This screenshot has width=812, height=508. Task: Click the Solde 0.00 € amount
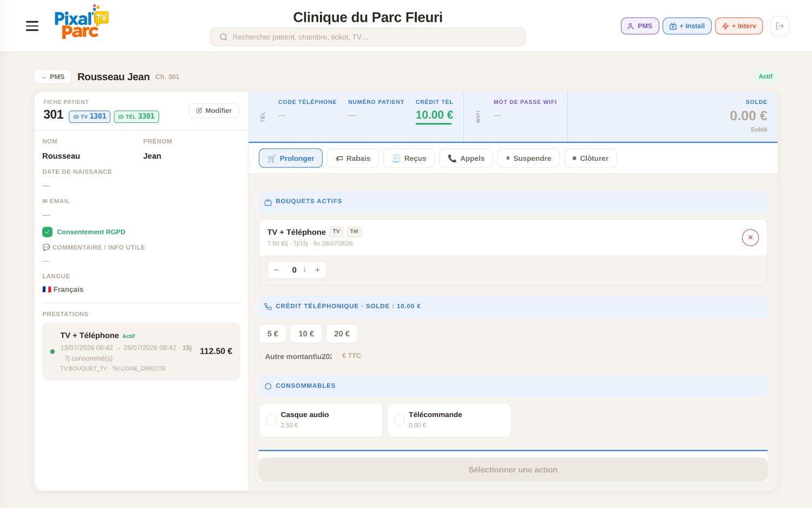[748, 115]
